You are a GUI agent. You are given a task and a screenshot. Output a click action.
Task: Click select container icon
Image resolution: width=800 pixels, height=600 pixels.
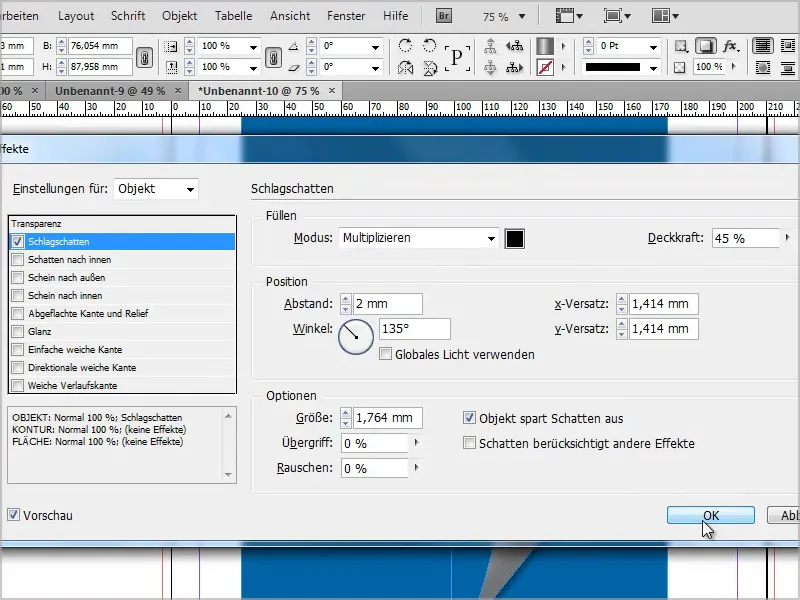(x=490, y=46)
